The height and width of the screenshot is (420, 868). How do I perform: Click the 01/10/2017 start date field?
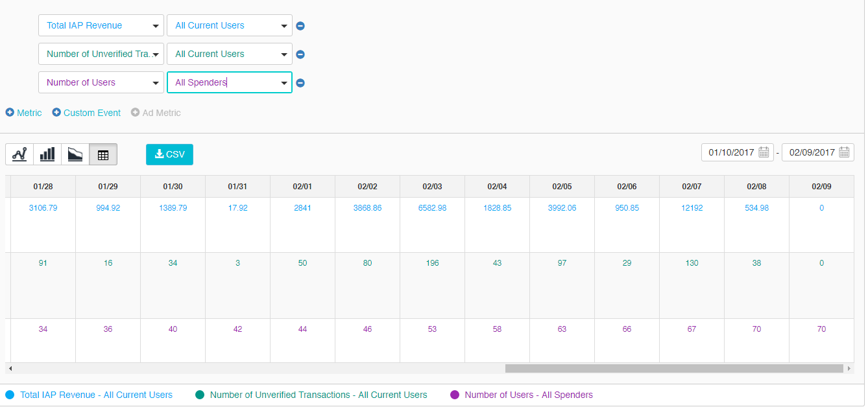pos(731,152)
